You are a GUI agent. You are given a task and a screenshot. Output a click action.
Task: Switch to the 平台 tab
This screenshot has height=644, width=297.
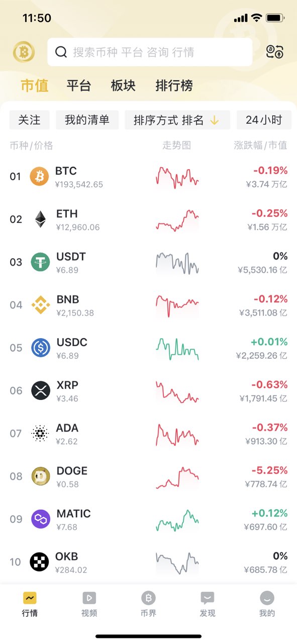click(79, 86)
